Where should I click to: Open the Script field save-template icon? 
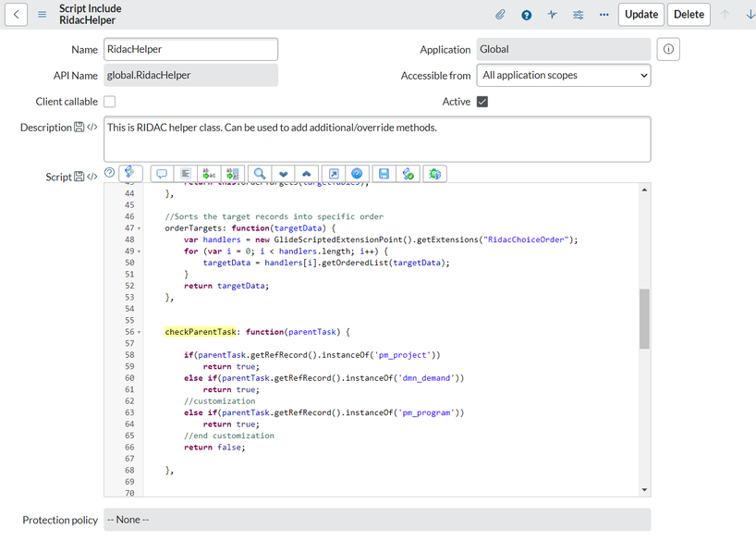pos(79,177)
